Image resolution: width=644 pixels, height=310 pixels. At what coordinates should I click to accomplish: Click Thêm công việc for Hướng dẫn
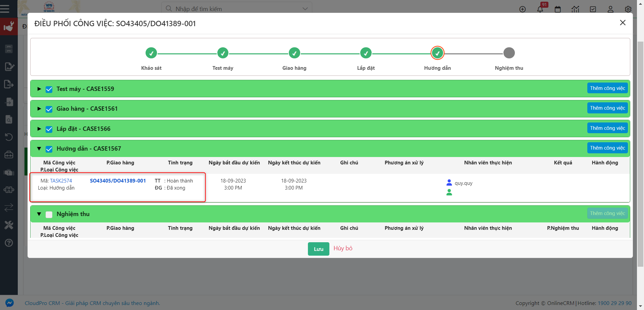pos(607,148)
